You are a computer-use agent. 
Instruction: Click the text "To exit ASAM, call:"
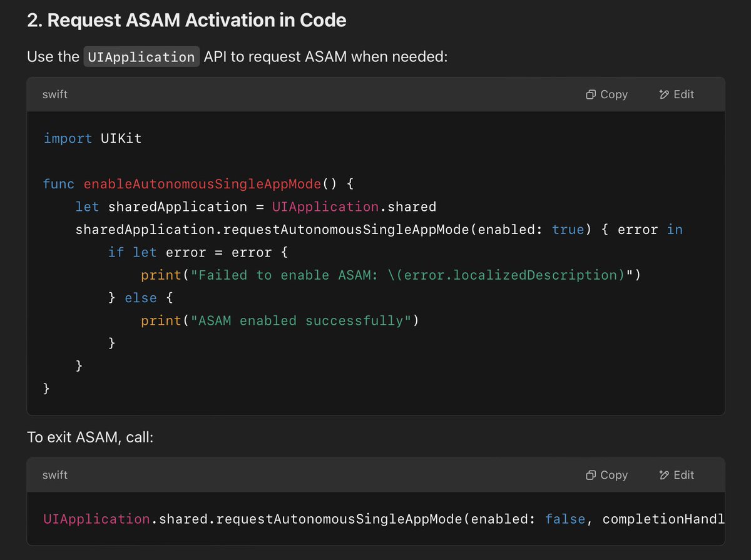pyautogui.click(x=90, y=437)
